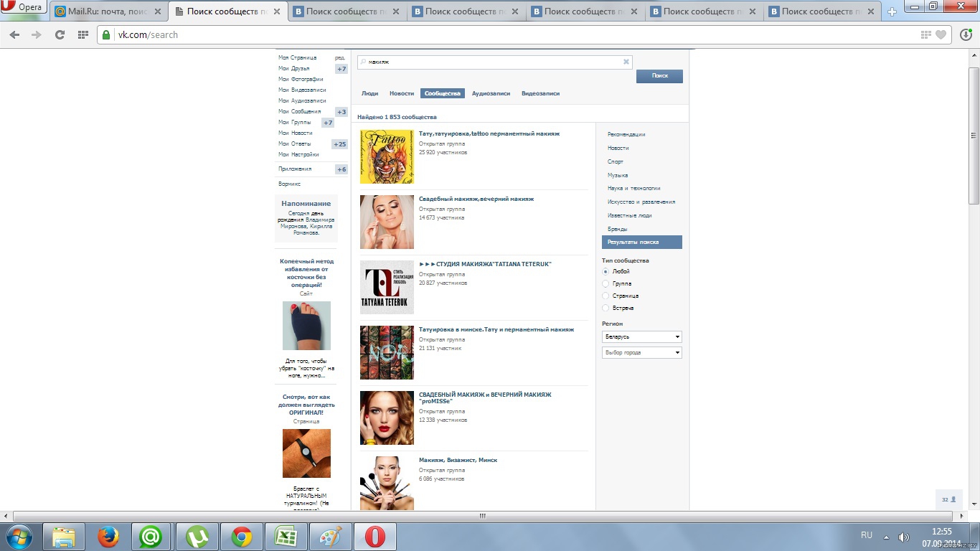Go back with the browser back arrow

[x=15, y=34]
